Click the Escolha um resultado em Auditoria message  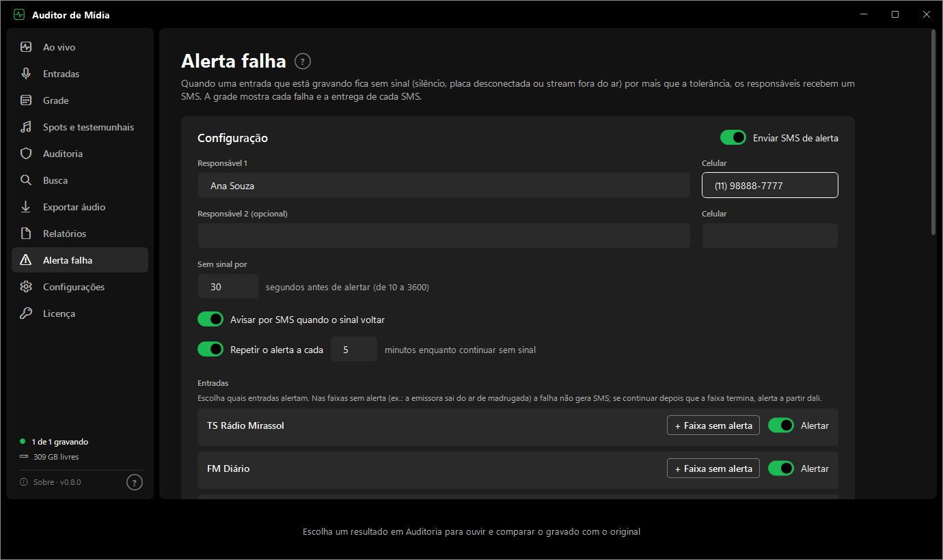pos(471,531)
